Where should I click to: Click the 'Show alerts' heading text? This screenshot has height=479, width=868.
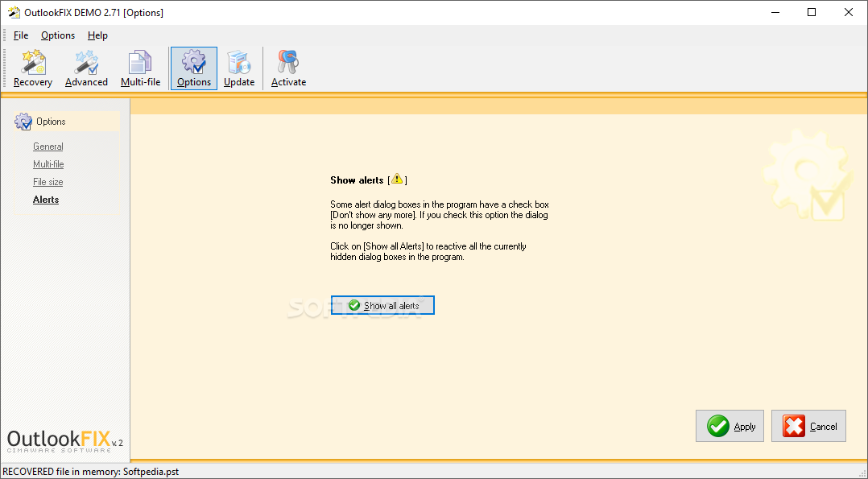click(357, 180)
